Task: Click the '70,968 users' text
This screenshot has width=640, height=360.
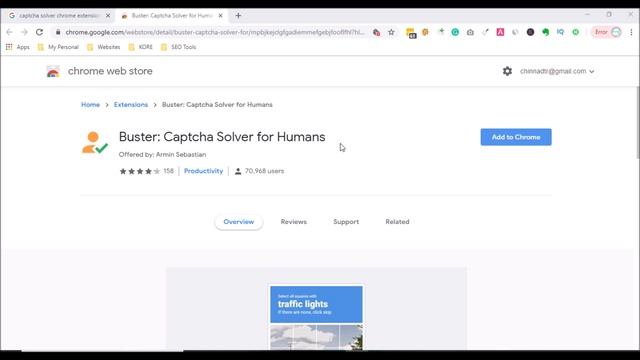Action: [264, 171]
